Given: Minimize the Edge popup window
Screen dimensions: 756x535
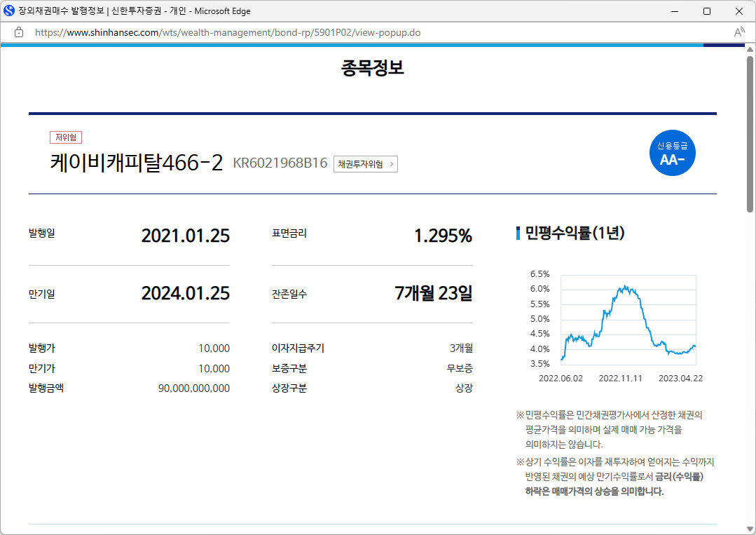Looking at the screenshot, I should point(675,11).
